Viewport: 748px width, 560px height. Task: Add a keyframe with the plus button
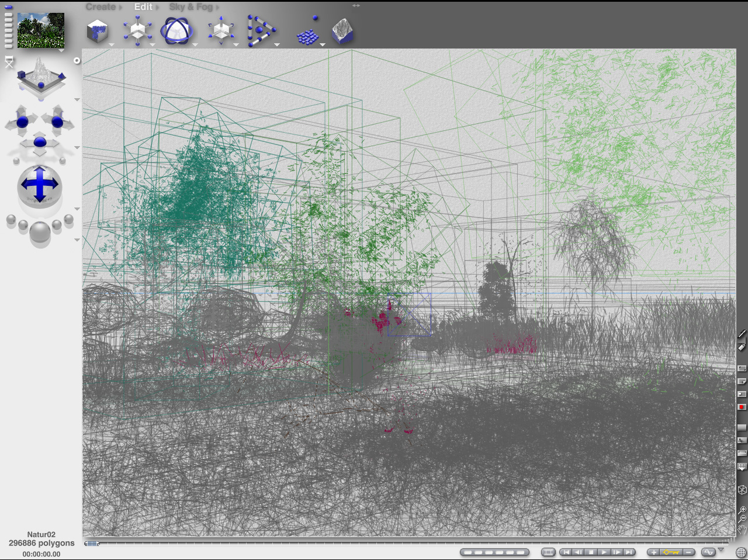654,552
